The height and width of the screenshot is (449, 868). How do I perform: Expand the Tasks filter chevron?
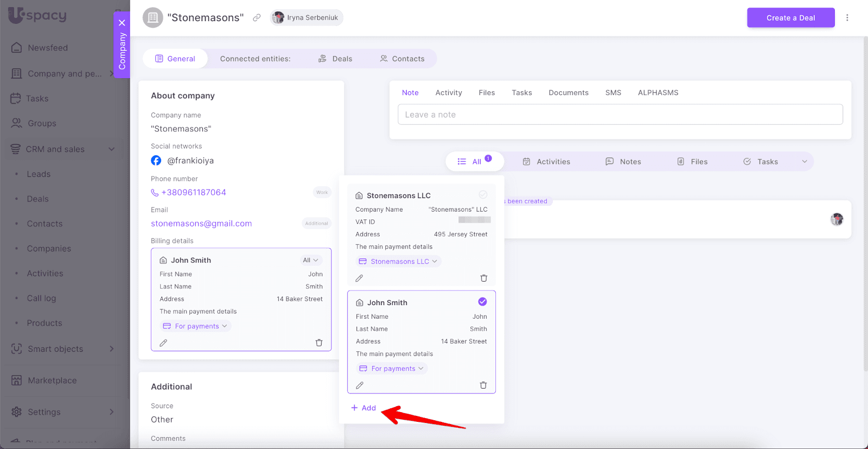point(804,162)
